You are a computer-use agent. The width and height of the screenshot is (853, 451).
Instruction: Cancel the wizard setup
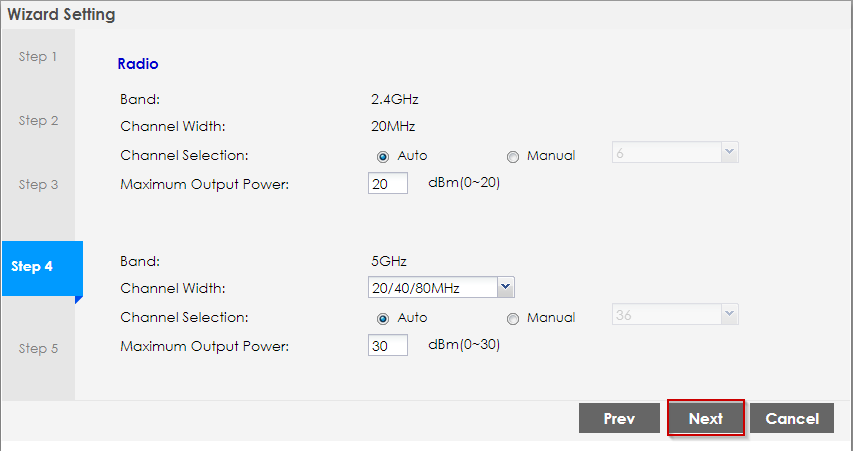[792, 419]
